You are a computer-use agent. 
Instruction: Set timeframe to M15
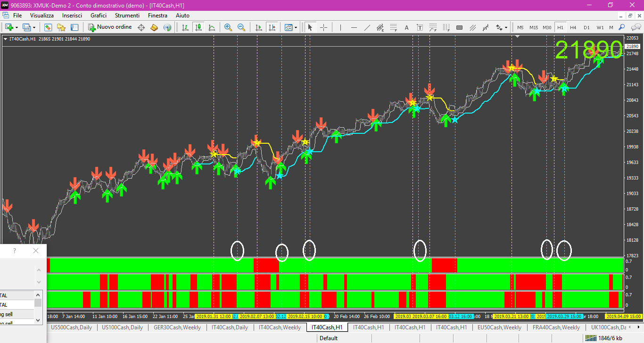(x=534, y=27)
